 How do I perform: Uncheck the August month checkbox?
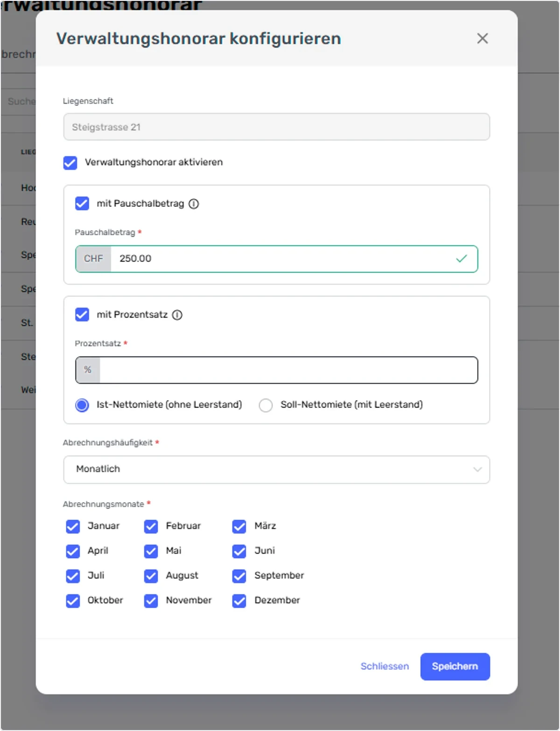tap(151, 576)
